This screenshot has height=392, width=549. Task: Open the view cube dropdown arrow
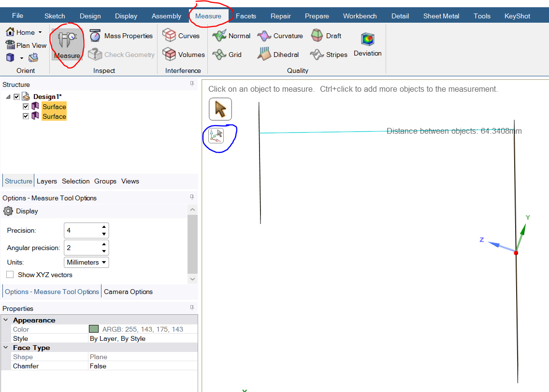click(x=21, y=58)
